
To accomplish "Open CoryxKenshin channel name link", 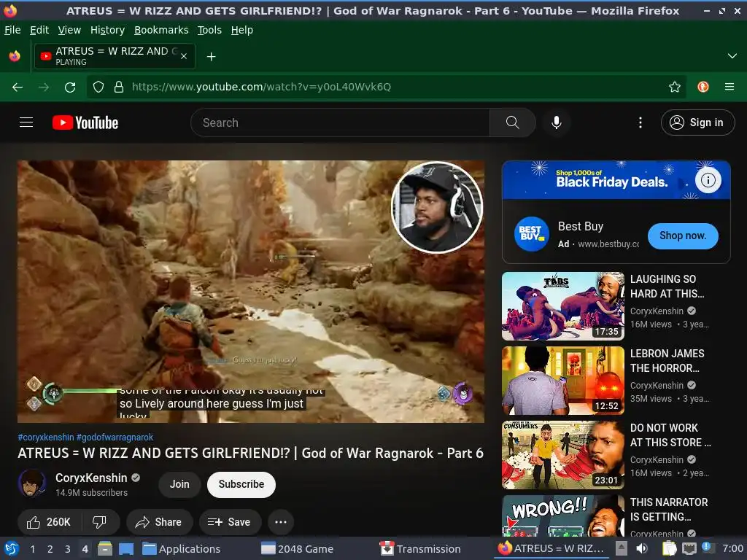I will click(x=91, y=478).
